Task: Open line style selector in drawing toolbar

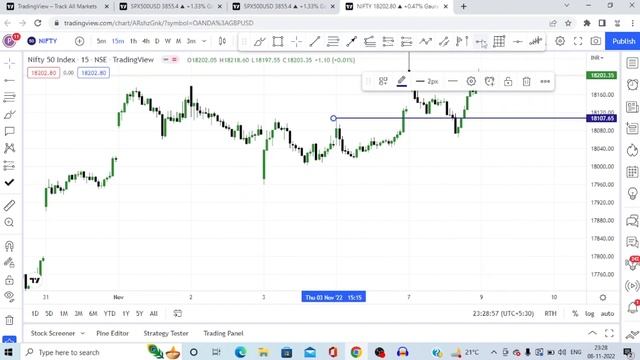Action: 453,81
